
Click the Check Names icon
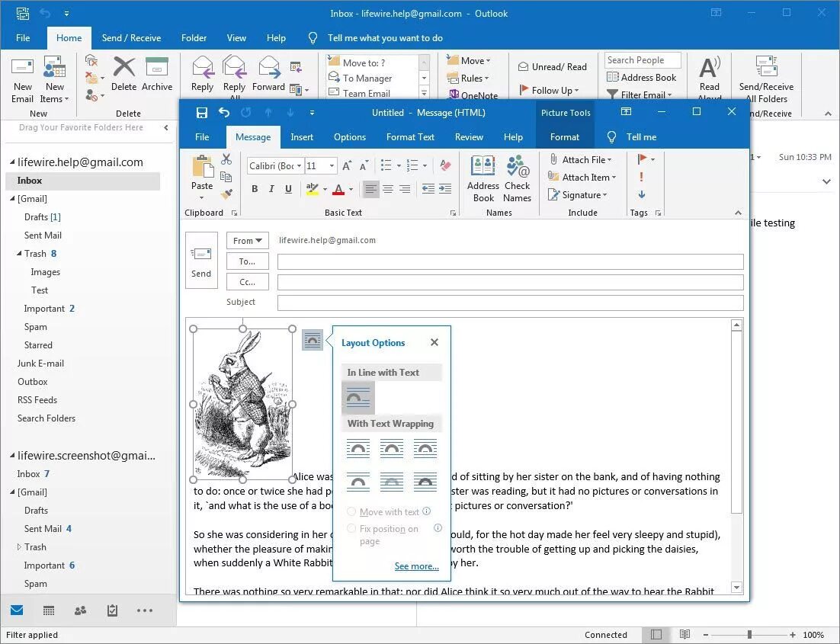(517, 179)
